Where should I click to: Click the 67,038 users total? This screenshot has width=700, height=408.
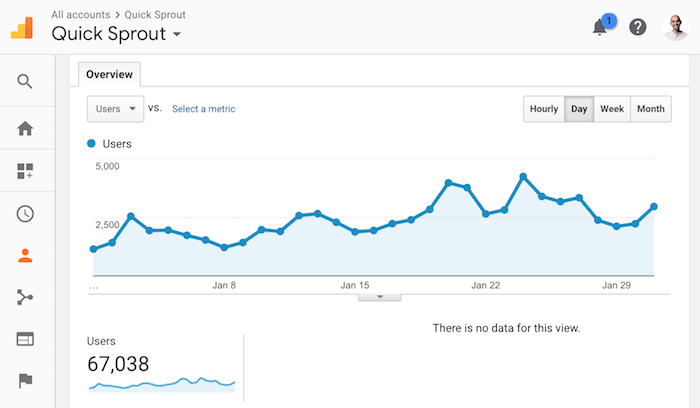point(118,364)
